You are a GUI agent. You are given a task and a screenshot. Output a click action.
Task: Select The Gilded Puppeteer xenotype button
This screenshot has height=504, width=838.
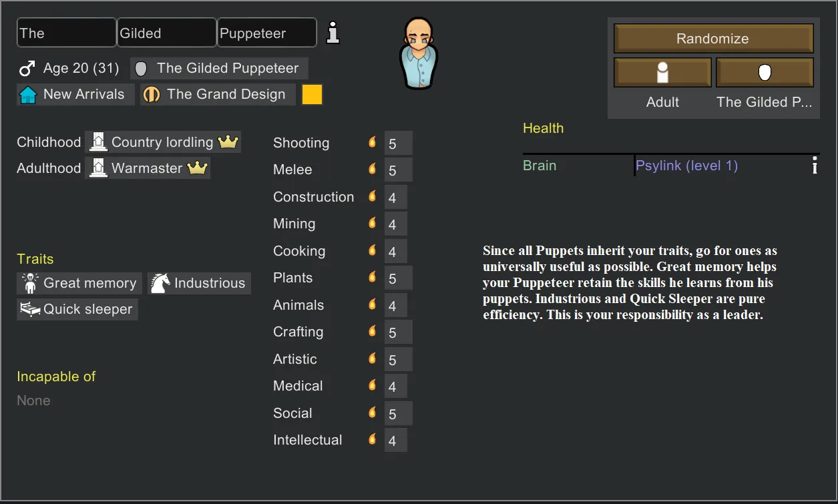pyautogui.click(x=765, y=72)
